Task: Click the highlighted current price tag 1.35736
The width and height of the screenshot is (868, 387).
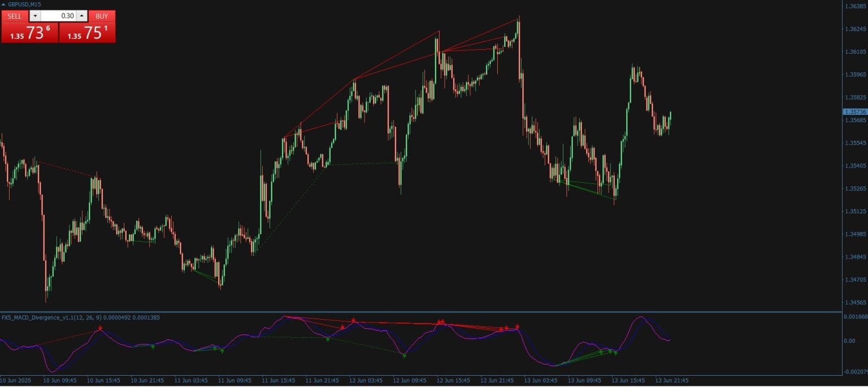Action: [854, 113]
